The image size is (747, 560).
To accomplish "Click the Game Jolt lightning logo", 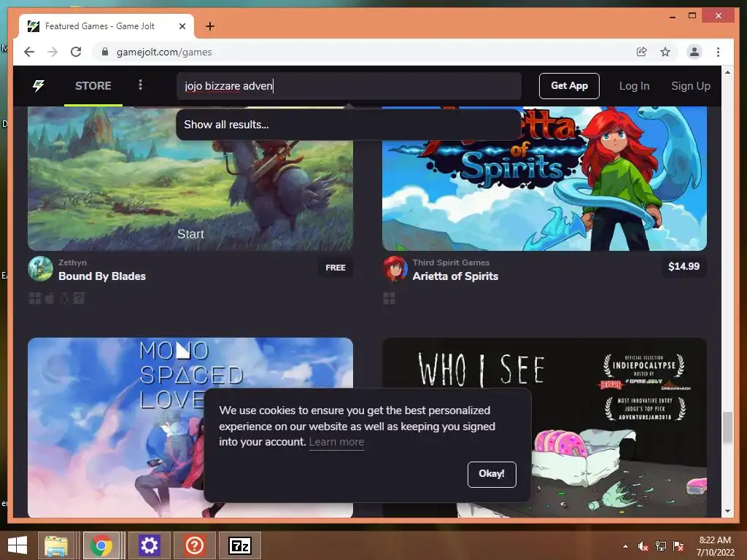I will click(38, 86).
